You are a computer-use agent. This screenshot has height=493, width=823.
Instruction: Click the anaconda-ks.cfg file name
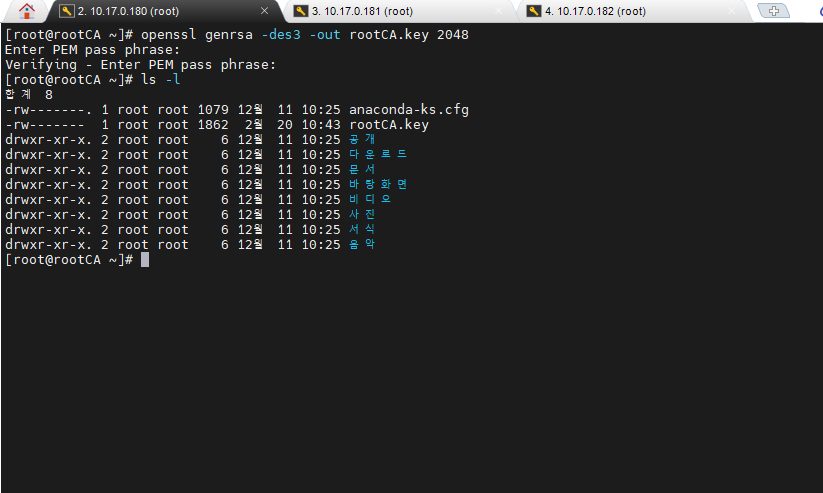click(x=409, y=110)
